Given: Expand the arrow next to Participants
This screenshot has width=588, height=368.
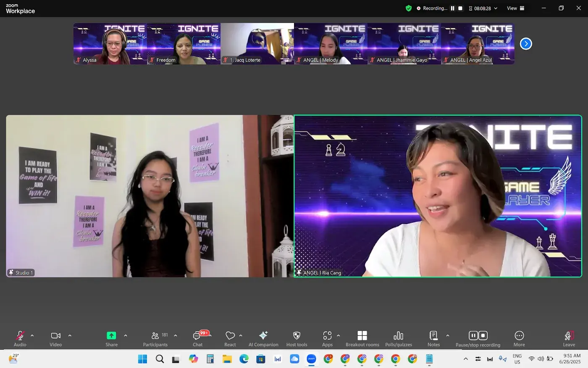Looking at the screenshot, I should tap(176, 336).
